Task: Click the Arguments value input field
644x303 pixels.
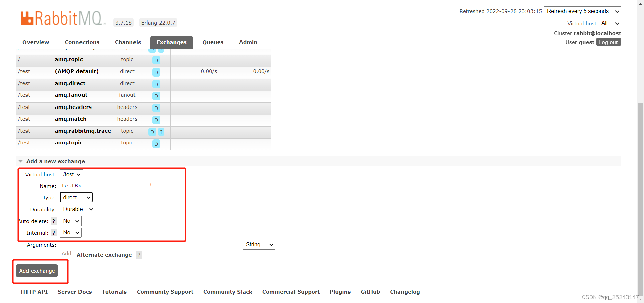Action: click(197, 244)
